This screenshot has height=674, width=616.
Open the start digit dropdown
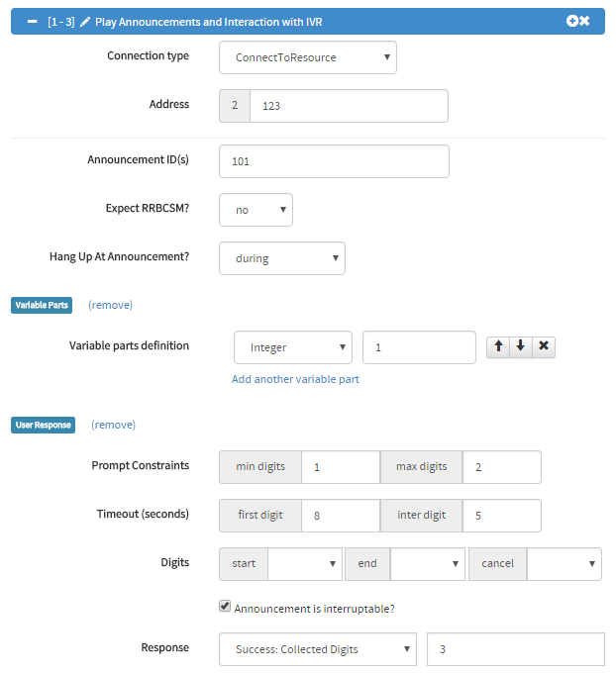click(x=305, y=564)
